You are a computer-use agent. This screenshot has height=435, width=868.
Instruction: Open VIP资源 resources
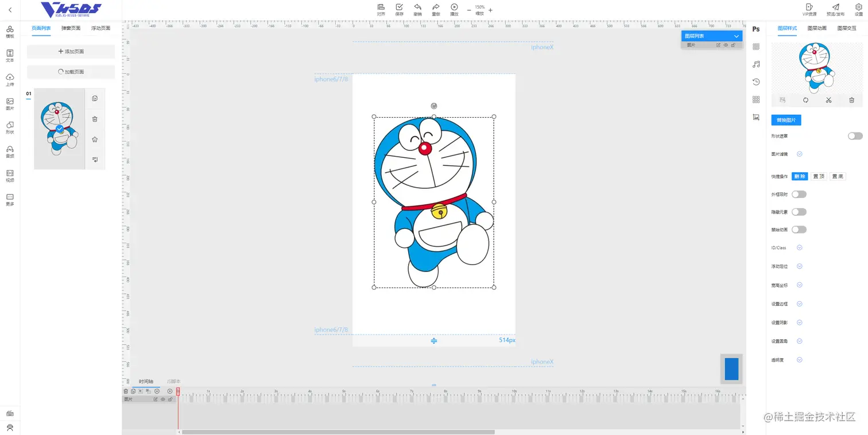pyautogui.click(x=809, y=9)
